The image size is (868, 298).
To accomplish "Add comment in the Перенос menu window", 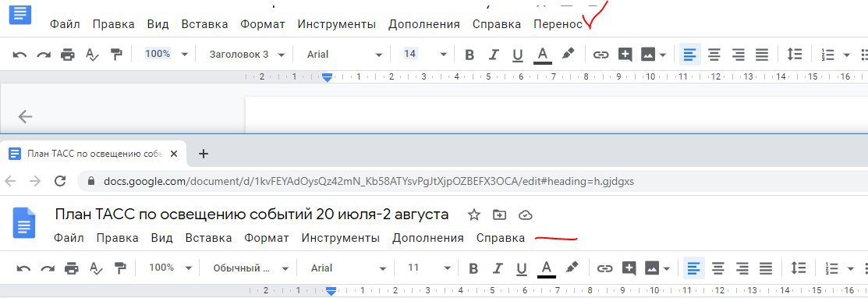I will [625, 55].
